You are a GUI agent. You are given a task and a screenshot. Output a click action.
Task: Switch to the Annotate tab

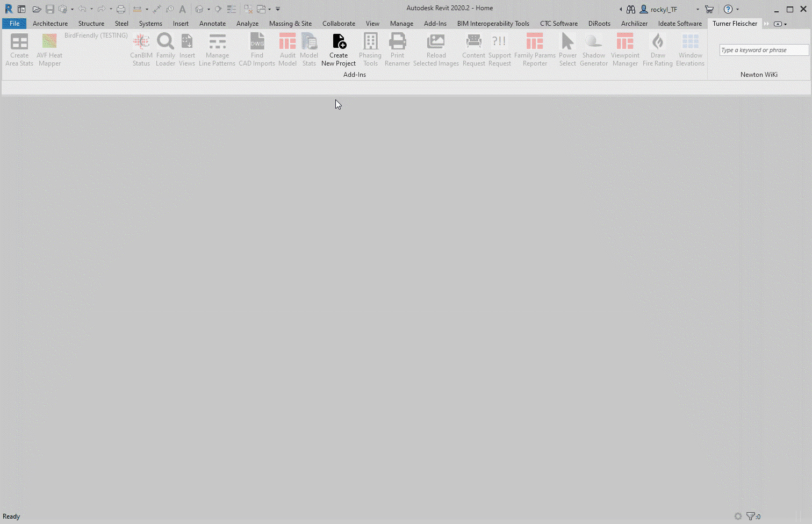[212, 24]
